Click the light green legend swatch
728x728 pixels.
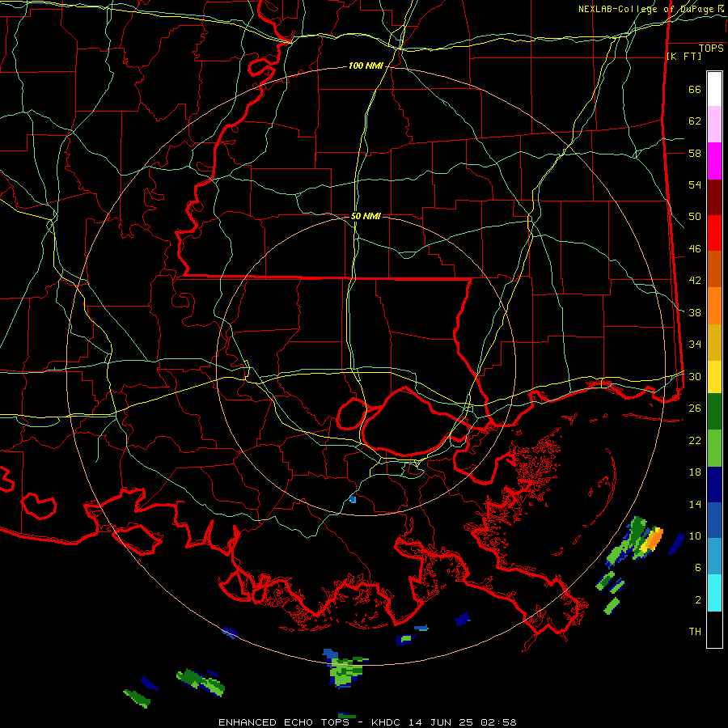(714, 447)
